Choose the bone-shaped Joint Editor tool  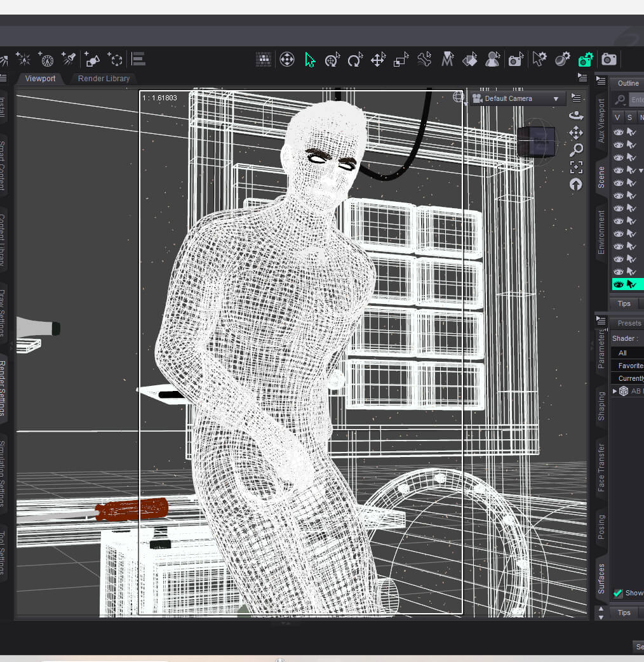point(424,60)
